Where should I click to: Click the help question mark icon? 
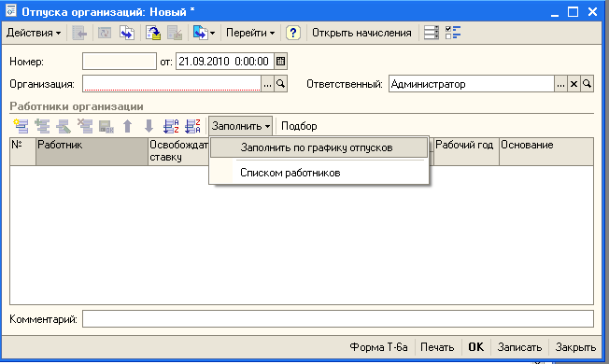293,33
